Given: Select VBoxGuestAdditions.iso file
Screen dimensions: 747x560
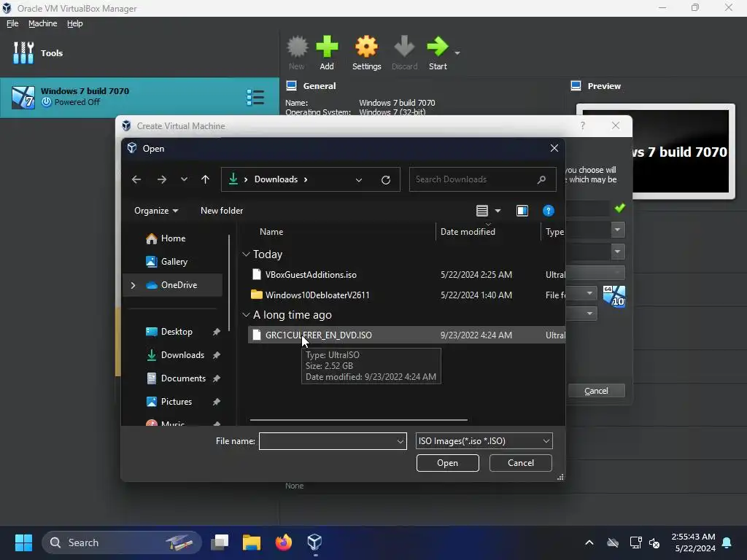Looking at the screenshot, I should point(311,275).
